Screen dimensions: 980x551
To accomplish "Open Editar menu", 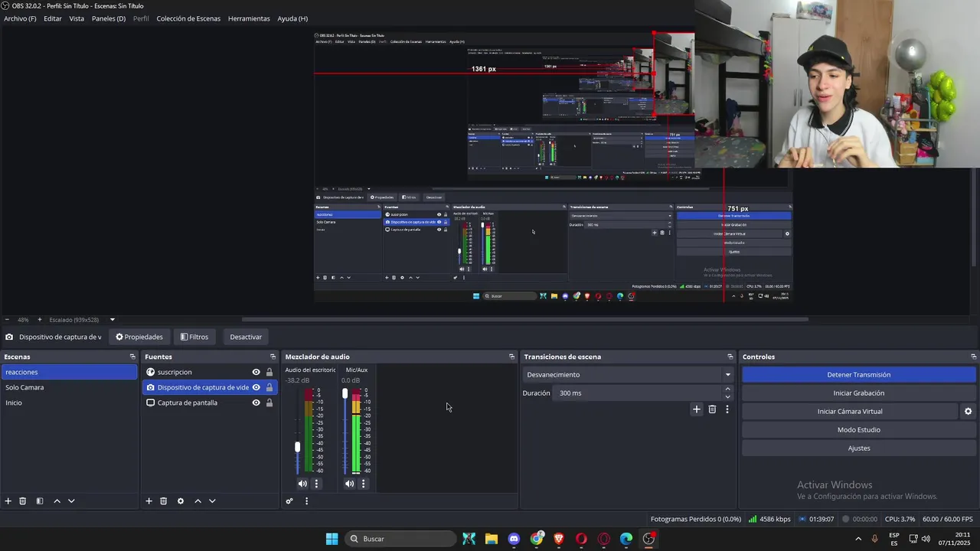I will tap(53, 18).
